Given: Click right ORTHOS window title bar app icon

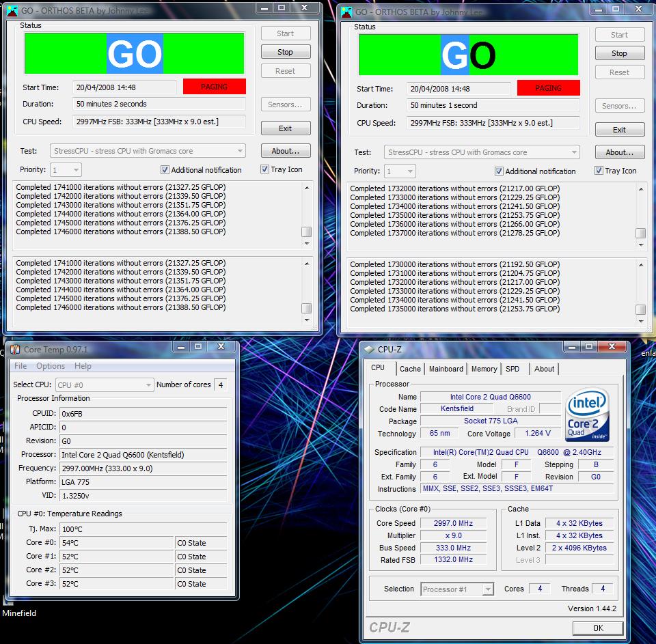Looking at the screenshot, I should (346, 12).
